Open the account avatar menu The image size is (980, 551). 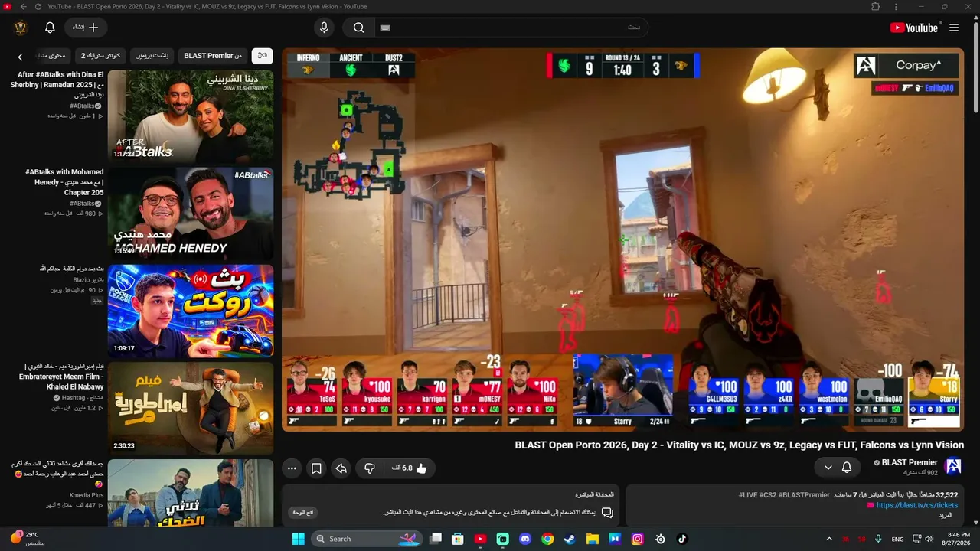click(21, 28)
